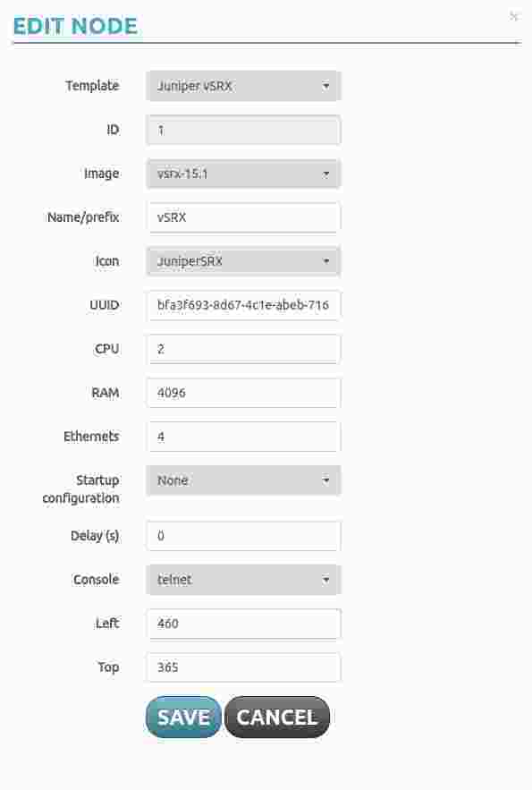Viewport: 532px width, 790px height.
Task: Close the Edit Node dialog
Action: pyautogui.click(x=513, y=17)
